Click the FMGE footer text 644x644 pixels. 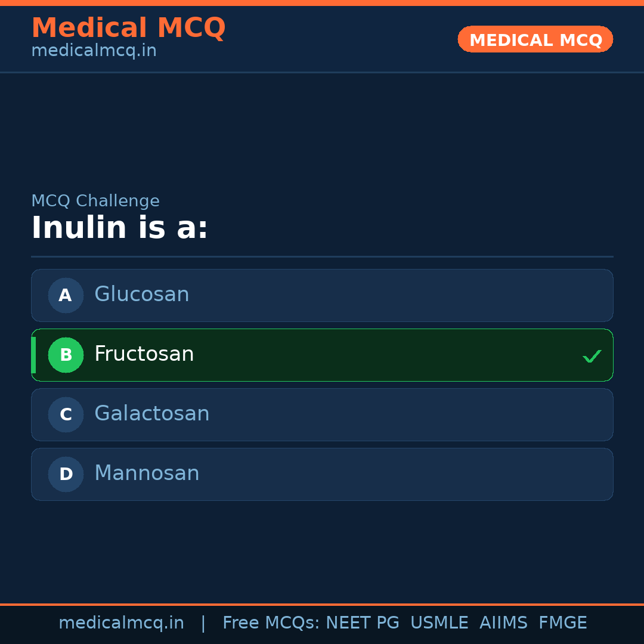click(562, 623)
